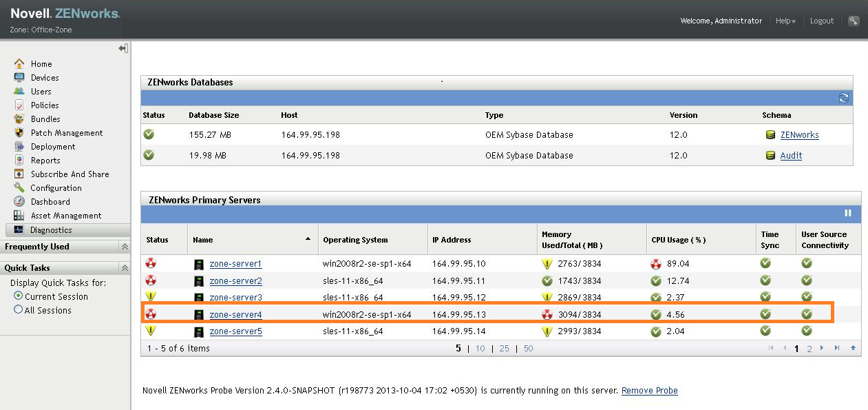Click the zone-server5 warning status icon
Screen dimensions: 868x410
click(150, 331)
